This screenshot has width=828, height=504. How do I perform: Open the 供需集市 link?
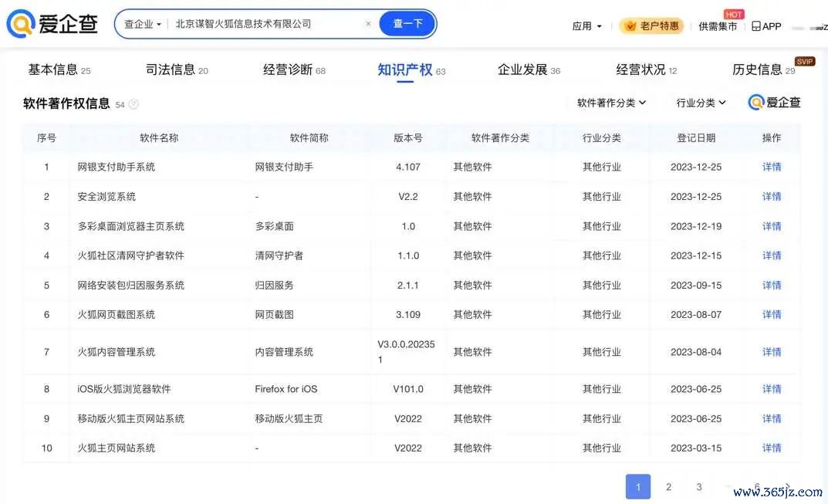[x=718, y=26]
